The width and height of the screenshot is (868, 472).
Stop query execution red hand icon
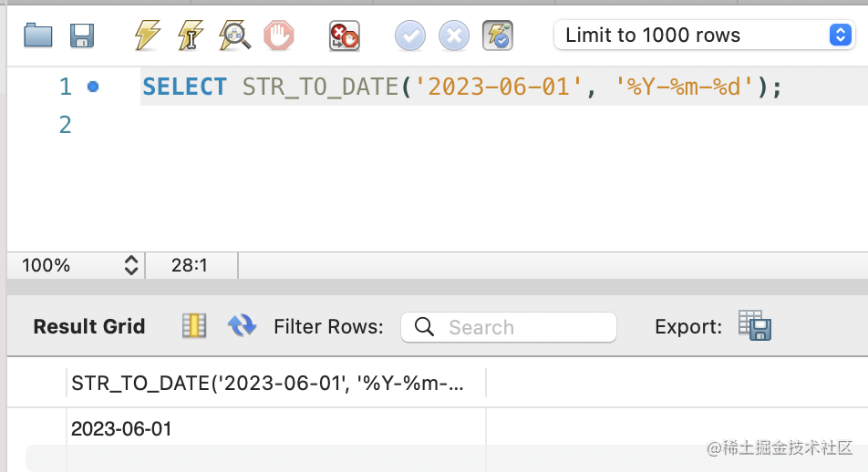pos(278,36)
